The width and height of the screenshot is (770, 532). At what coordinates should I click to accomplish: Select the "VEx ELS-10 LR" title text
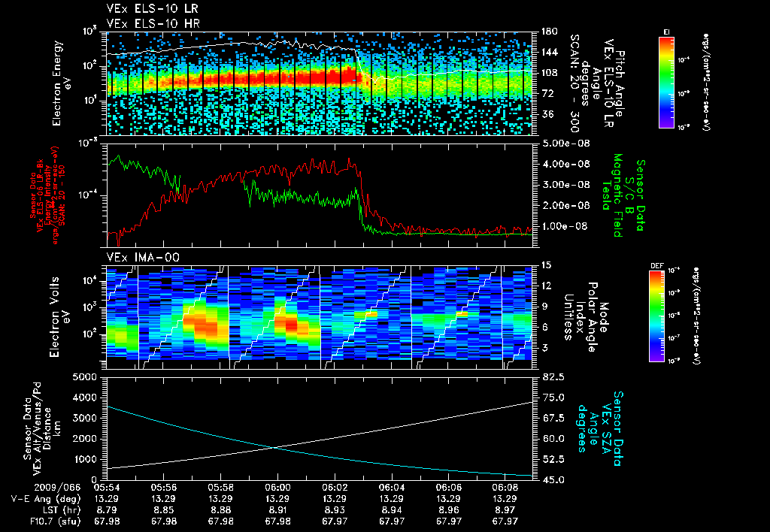[x=152, y=8]
